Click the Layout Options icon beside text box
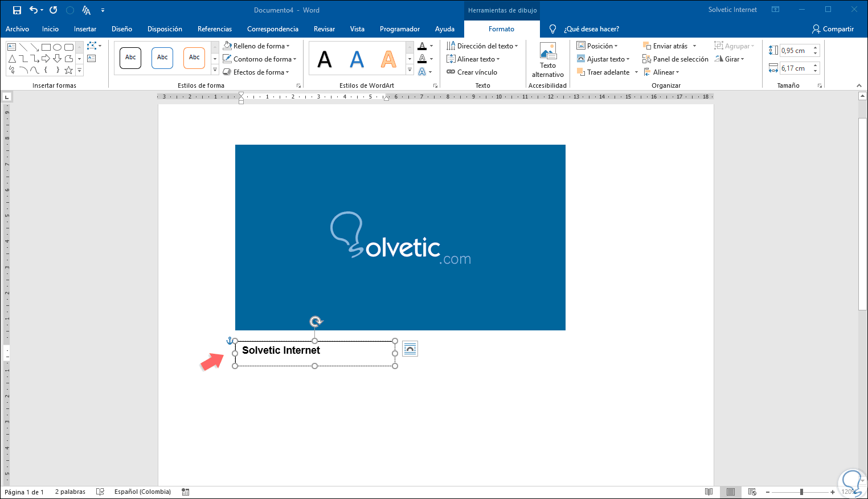The height and width of the screenshot is (499, 868). pyautogui.click(x=410, y=349)
